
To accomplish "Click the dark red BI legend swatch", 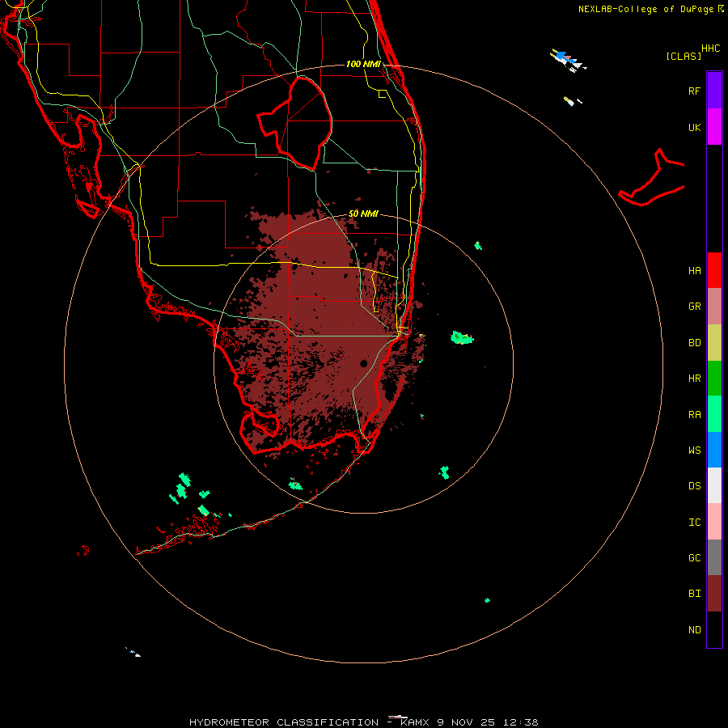I will [x=714, y=594].
